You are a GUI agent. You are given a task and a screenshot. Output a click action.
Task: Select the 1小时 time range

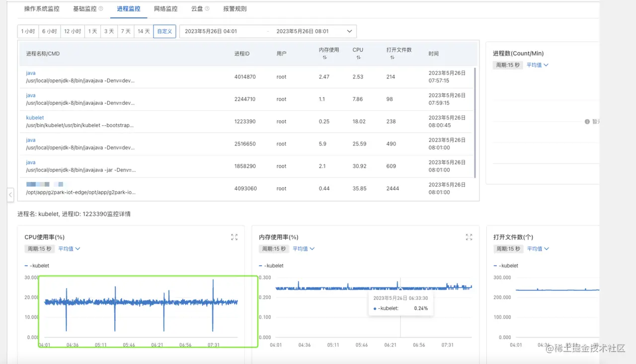pos(28,31)
